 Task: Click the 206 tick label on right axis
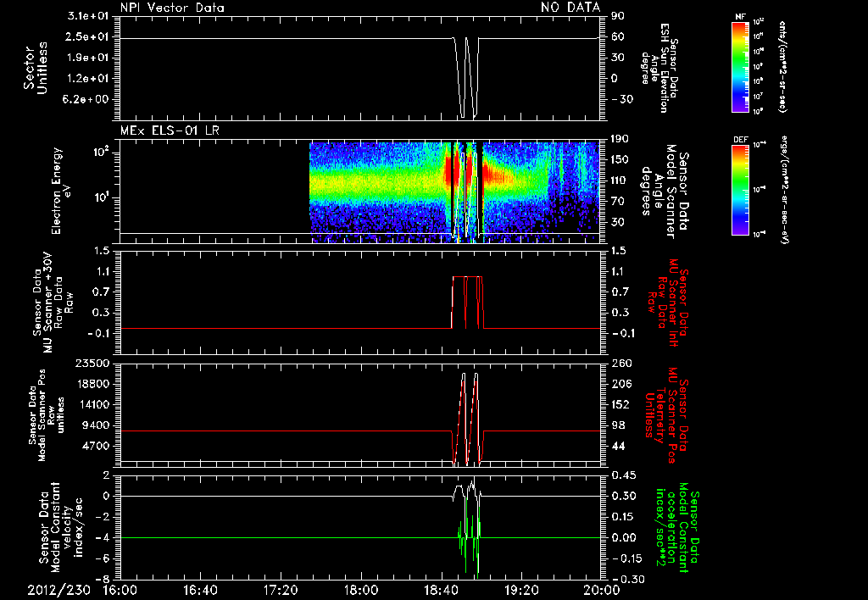(x=620, y=384)
